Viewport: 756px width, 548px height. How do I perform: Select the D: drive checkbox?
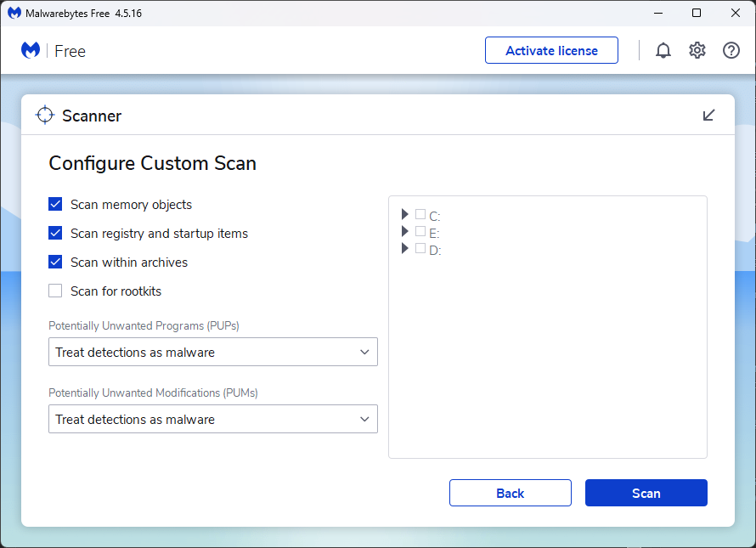point(420,249)
